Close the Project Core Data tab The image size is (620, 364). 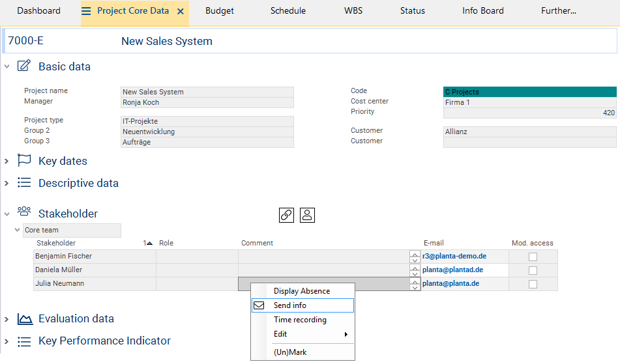pos(181,12)
